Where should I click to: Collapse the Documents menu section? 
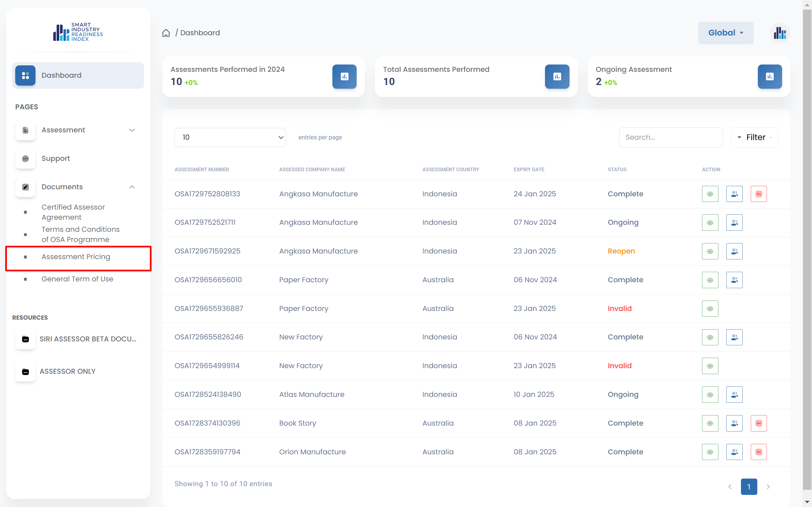coord(132,187)
